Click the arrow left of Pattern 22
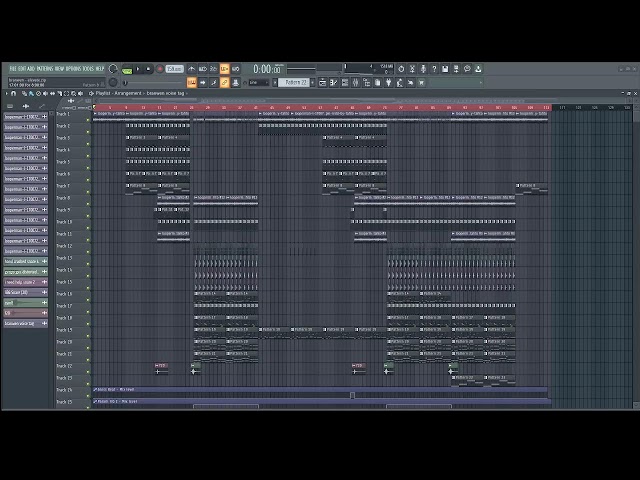 pos(275,83)
